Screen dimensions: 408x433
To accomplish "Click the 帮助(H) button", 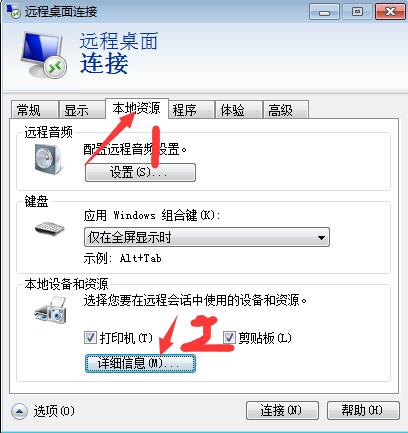I will click(363, 410).
